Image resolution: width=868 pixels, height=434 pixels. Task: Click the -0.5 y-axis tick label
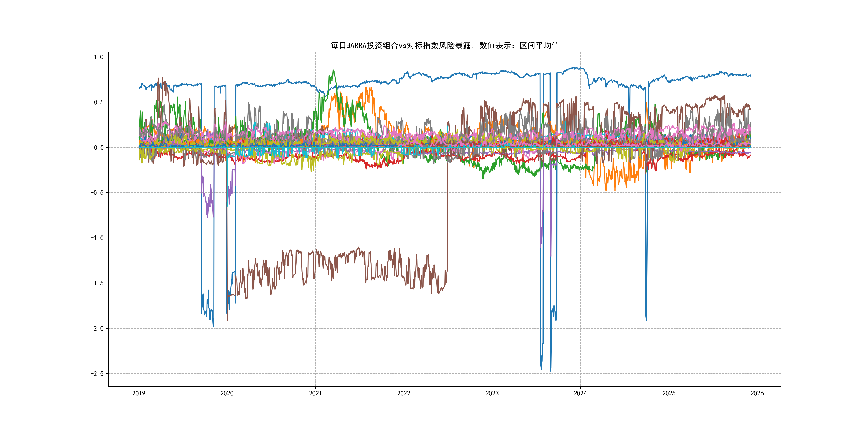click(97, 193)
